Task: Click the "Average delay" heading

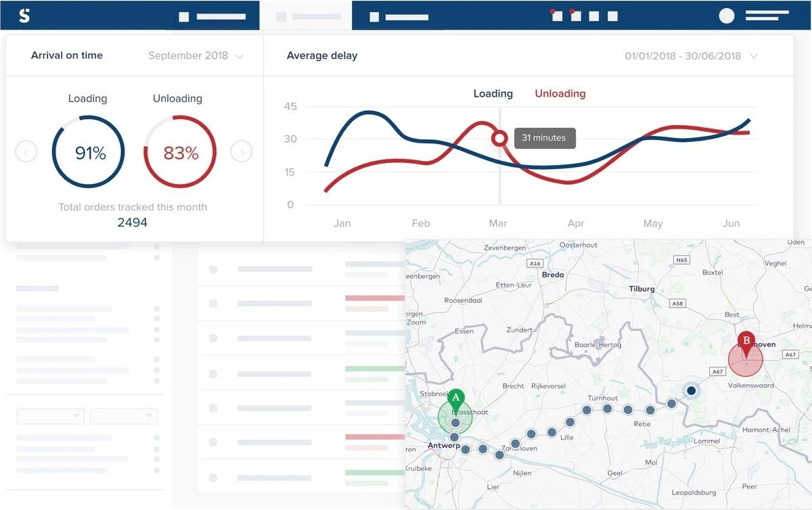Action: click(x=322, y=55)
